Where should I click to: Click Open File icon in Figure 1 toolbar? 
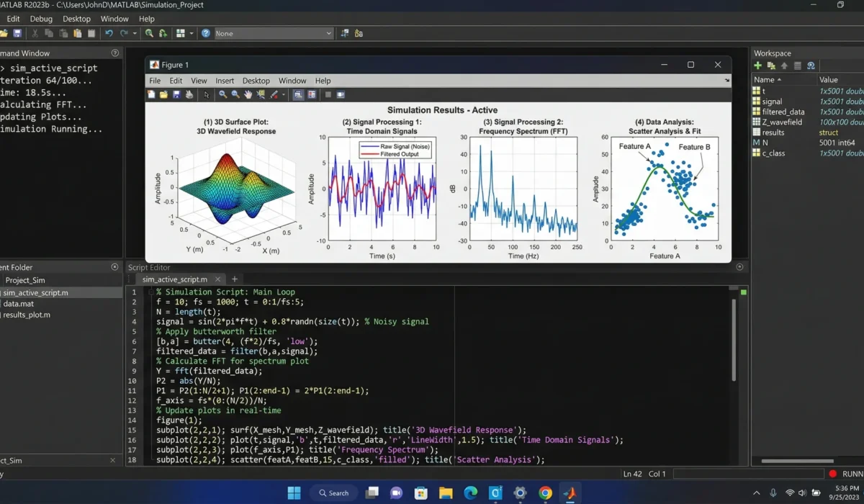click(163, 94)
